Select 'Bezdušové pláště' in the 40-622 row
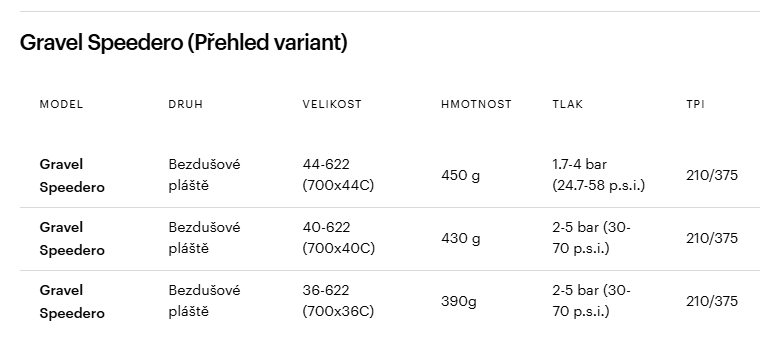 [205, 238]
